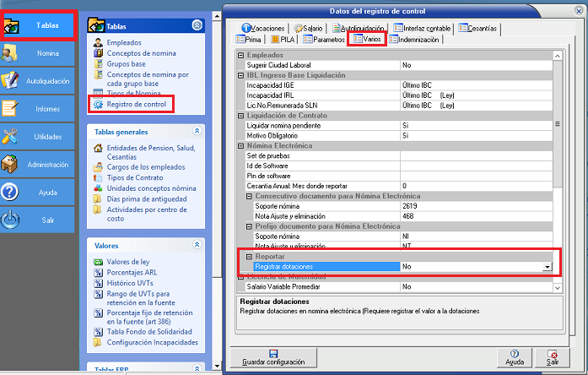
Task: Open the Empleados table link
Action: 124,42
